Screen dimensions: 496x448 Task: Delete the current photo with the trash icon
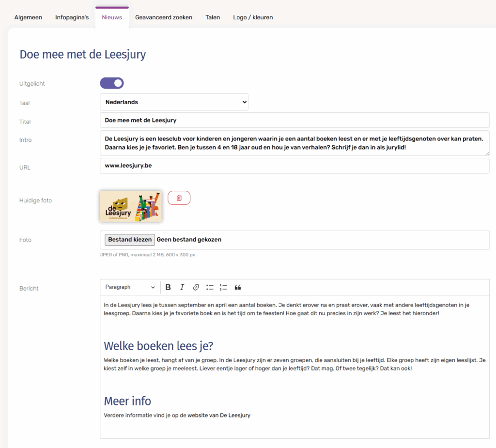(179, 198)
